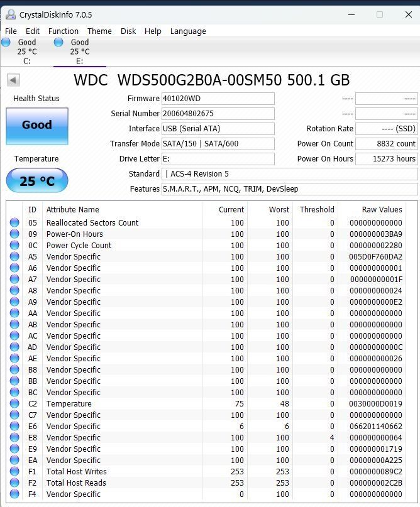
Task: Click the ID column header
Action: pyautogui.click(x=32, y=210)
